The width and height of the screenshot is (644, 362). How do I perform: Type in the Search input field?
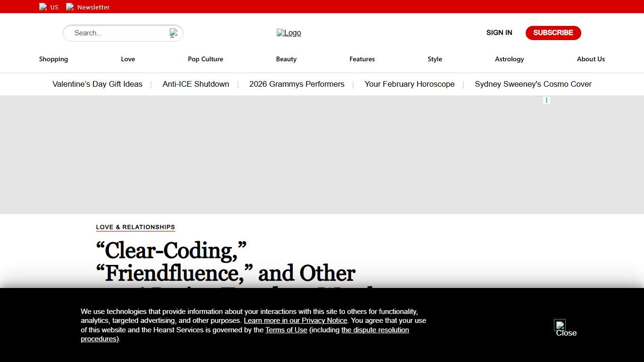coord(118,33)
